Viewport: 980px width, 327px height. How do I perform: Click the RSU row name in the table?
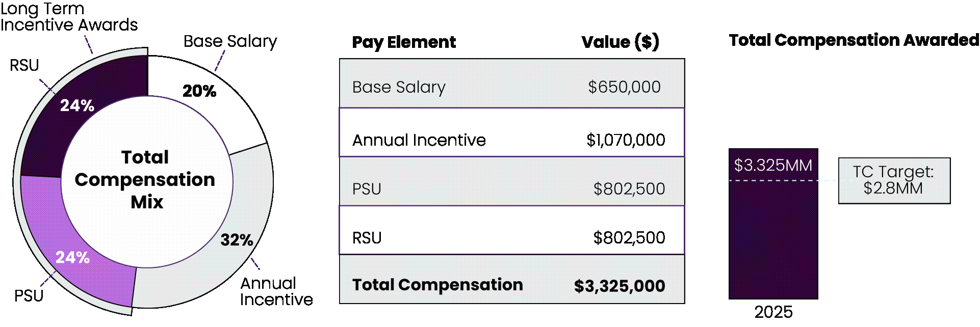(x=367, y=238)
